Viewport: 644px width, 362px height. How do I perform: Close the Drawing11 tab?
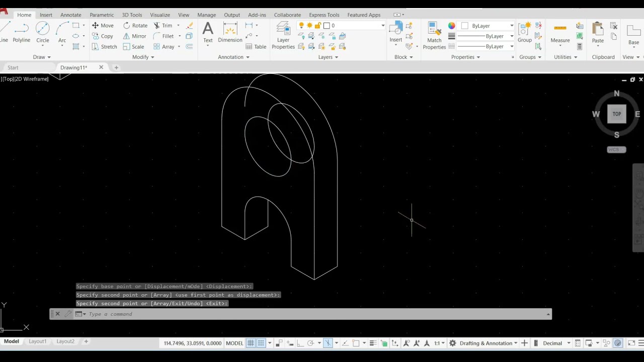coord(101,67)
